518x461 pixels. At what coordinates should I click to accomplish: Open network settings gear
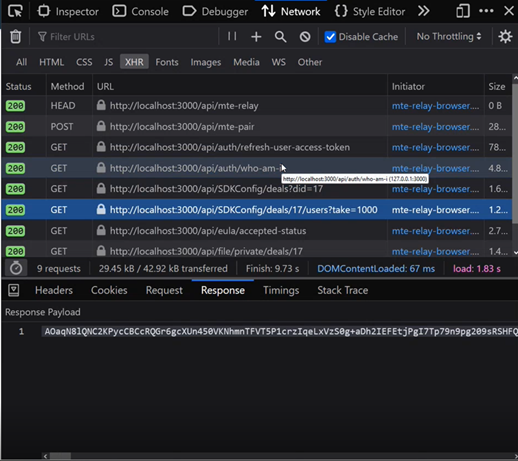click(505, 36)
